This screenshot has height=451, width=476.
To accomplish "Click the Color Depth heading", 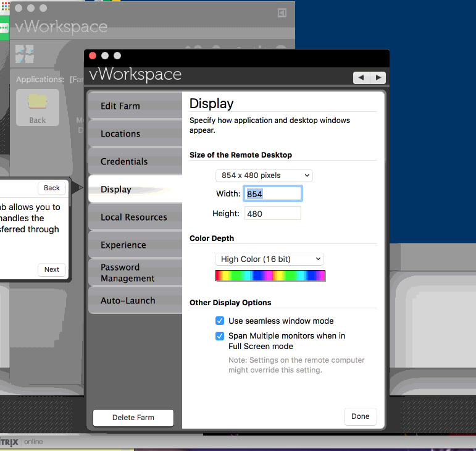I will (x=212, y=238).
